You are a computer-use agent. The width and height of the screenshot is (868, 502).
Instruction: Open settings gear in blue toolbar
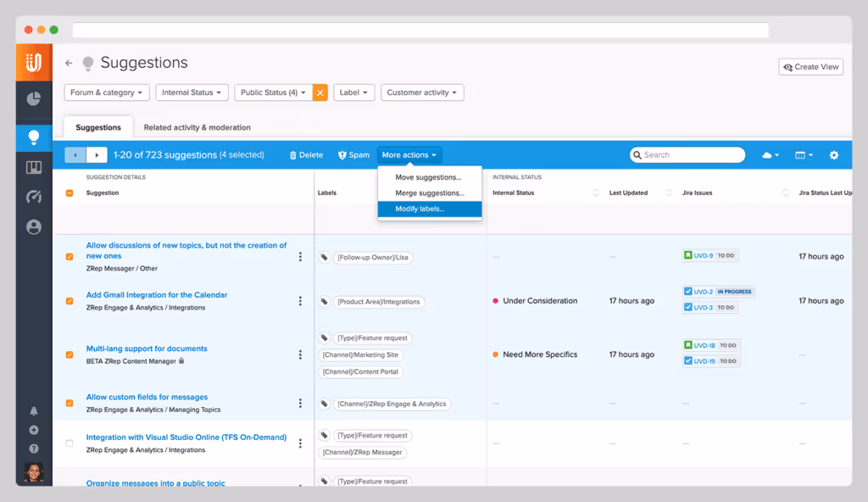[834, 155]
